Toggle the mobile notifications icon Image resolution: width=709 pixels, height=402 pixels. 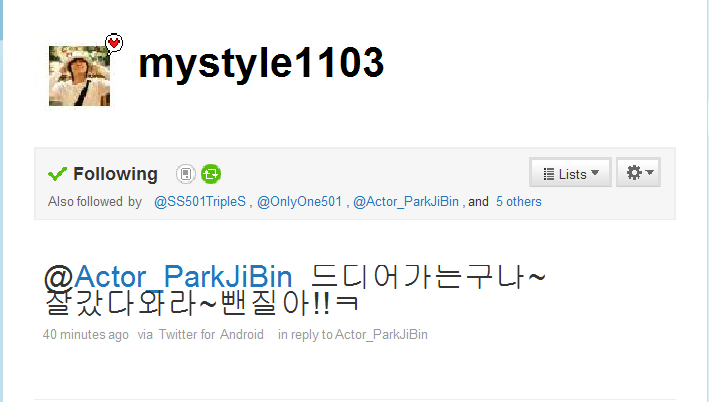tap(185, 174)
